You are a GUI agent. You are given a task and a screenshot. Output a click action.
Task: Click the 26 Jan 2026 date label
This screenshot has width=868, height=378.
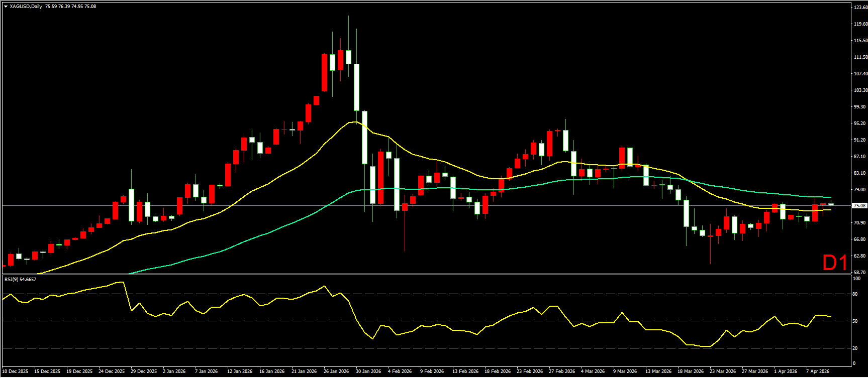[336, 371]
